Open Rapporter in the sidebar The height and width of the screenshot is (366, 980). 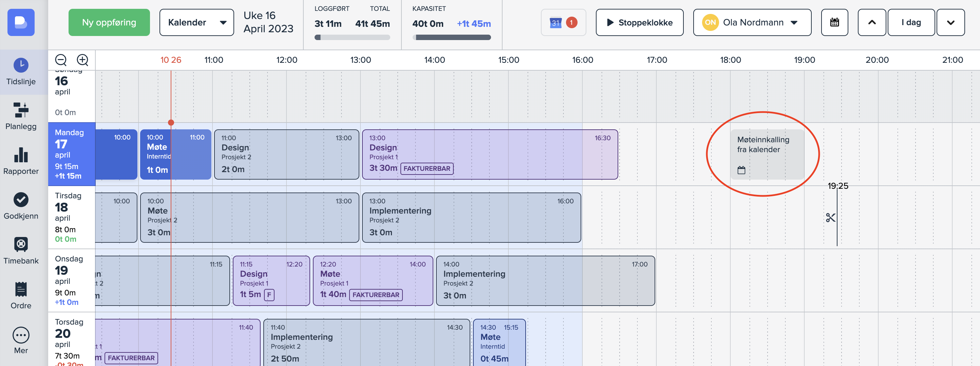coord(21,161)
